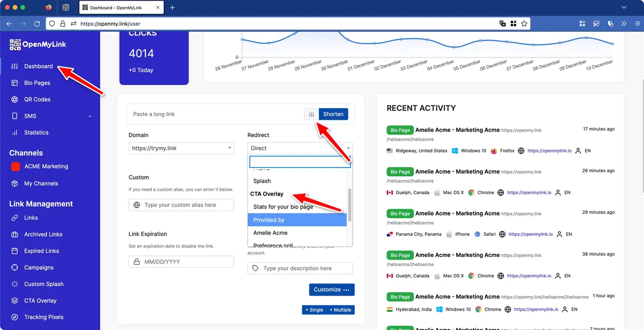Click the Archived Links briefcase icon
The width and height of the screenshot is (644, 330).
[14, 234]
